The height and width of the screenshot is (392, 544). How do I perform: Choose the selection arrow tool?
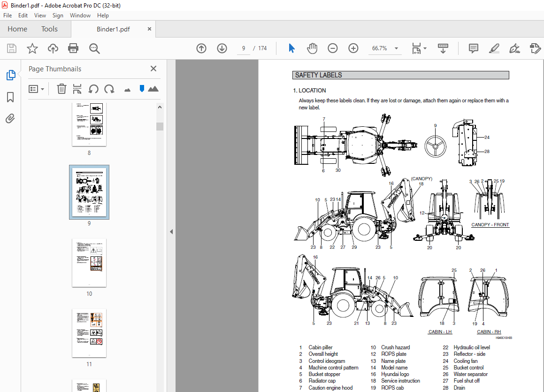click(291, 48)
